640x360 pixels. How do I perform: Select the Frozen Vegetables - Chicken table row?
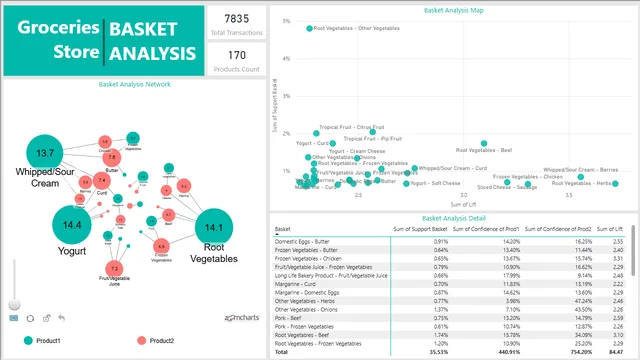click(449, 259)
